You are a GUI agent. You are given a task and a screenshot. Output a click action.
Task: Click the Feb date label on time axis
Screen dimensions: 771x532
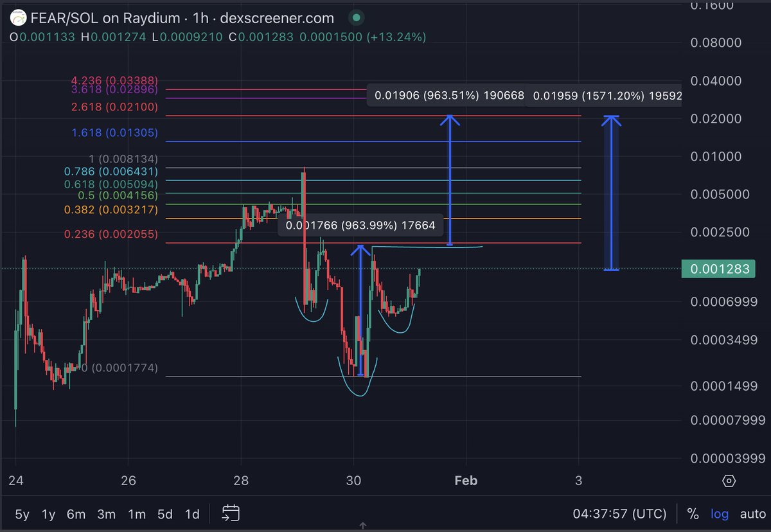(x=466, y=481)
